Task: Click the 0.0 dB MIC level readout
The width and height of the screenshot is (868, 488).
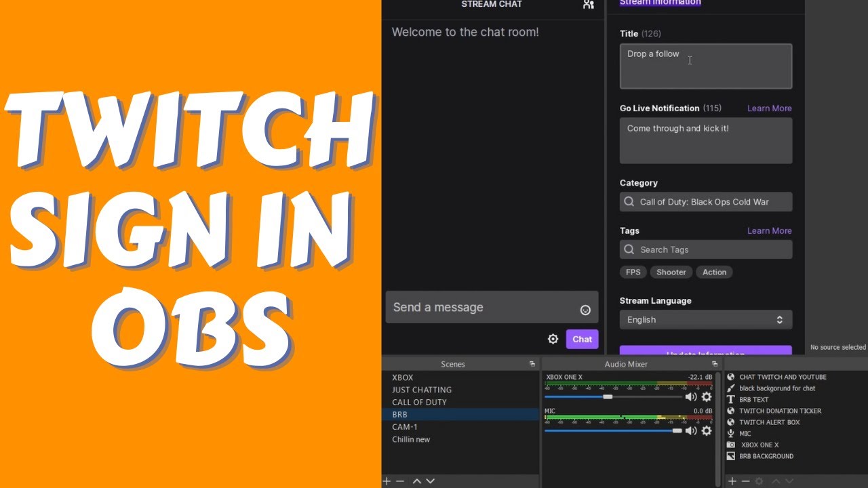Action: (703, 411)
